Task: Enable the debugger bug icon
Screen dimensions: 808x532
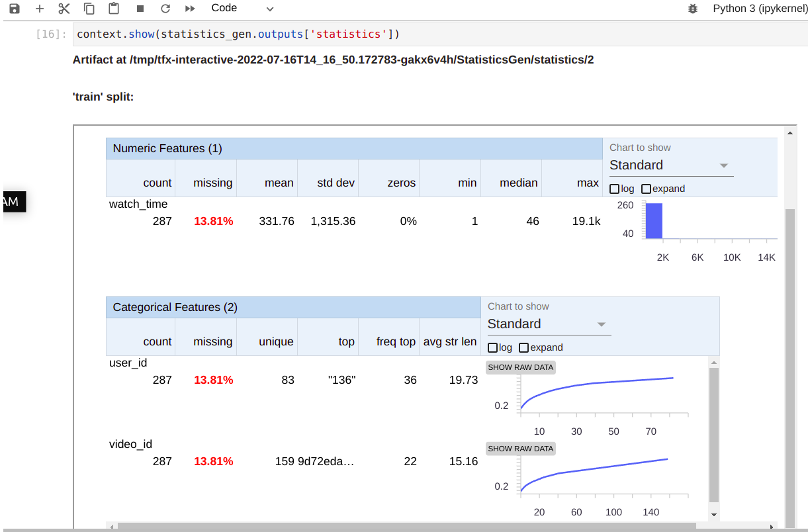Action: point(693,9)
